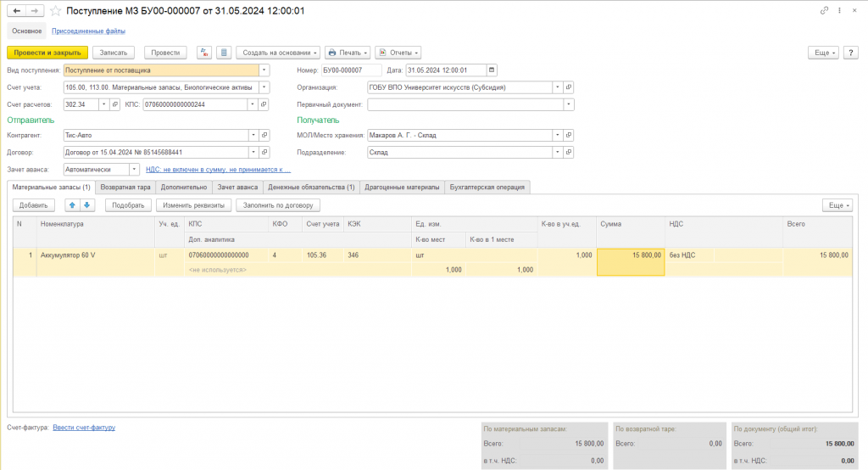Image resolution: width=868 pixels, height=470 pixels.
Task: Expand the Счет расчетов dropdown arrow
Action: point(103,104)
